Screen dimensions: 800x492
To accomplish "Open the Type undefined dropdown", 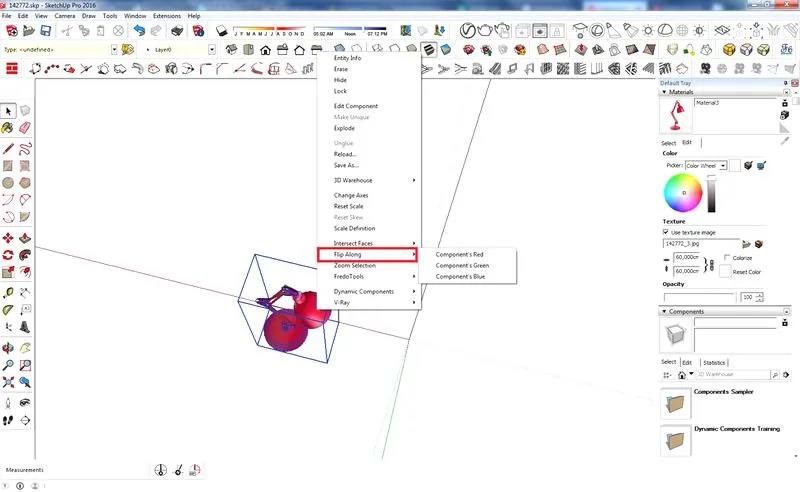I will (114, 50).
